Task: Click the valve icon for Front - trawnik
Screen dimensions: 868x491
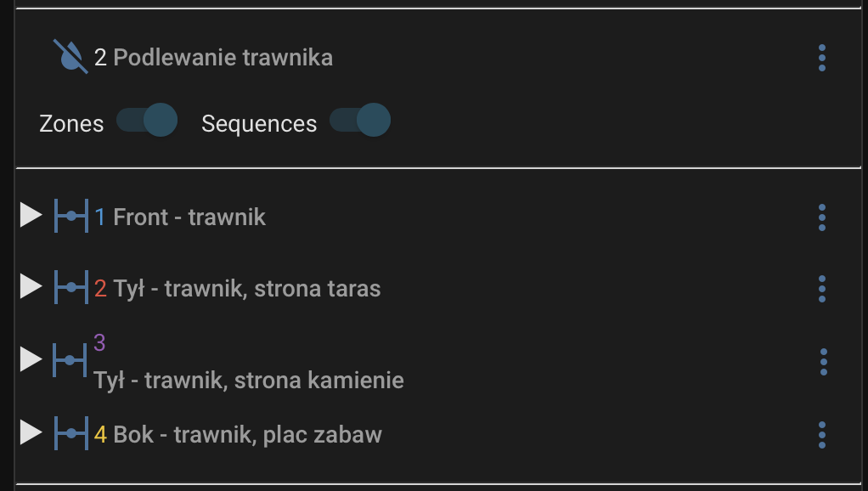Action: point(70,217)
